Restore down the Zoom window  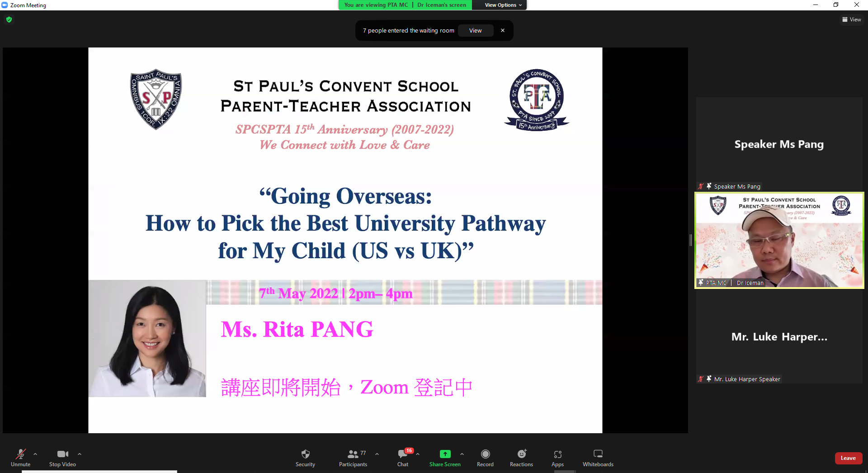[x=836, y=5]
